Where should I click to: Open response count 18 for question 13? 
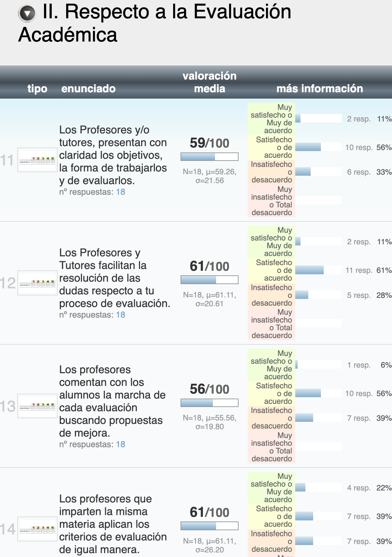click(120, 444)
